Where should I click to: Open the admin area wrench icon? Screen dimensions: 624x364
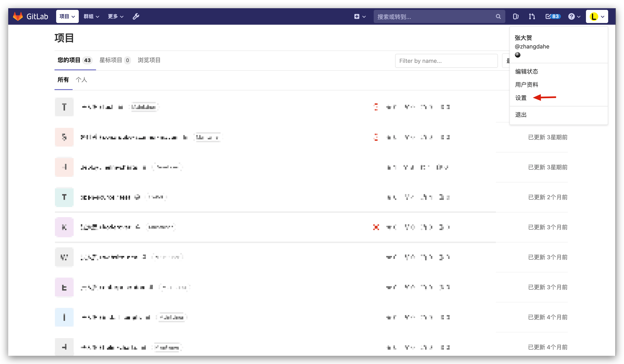click(x=136, y=16)
